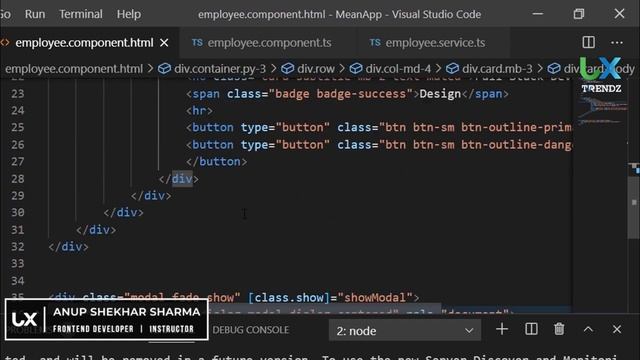
Task: Click employee.component.html breadcrumb file name
Action: (73, 69)
